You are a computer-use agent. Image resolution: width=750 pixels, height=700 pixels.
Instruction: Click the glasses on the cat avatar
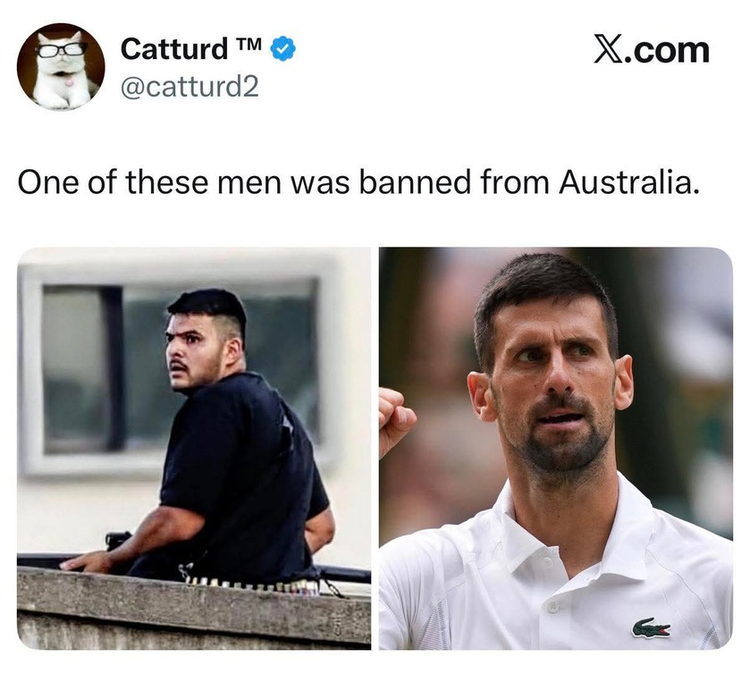pyautogui.click(x=61, y=49)
